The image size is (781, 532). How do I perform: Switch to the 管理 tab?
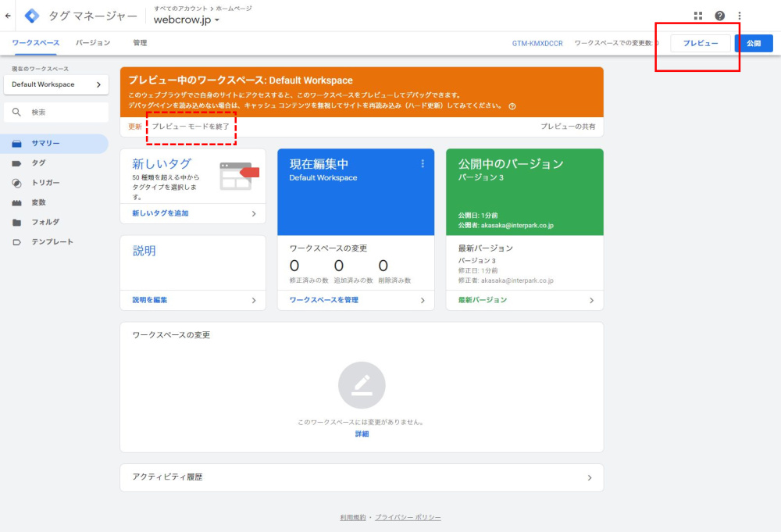[140, 43]
